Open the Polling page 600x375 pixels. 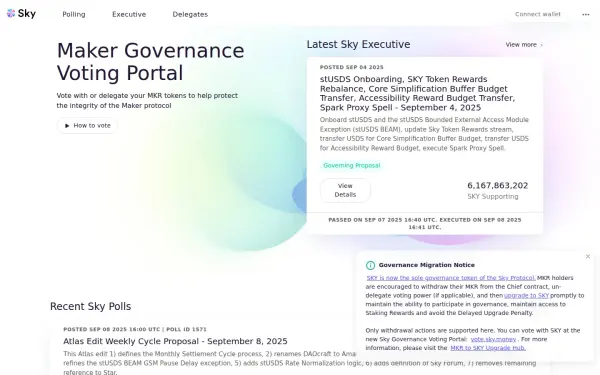pos(74,14)
